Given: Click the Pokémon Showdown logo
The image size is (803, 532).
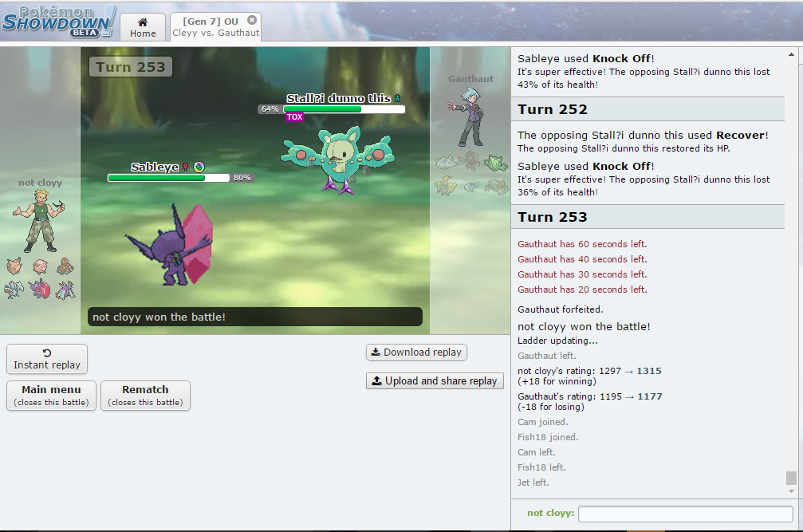Looking at the screenshot, I should pyautogui.click(x=58, y=22).
